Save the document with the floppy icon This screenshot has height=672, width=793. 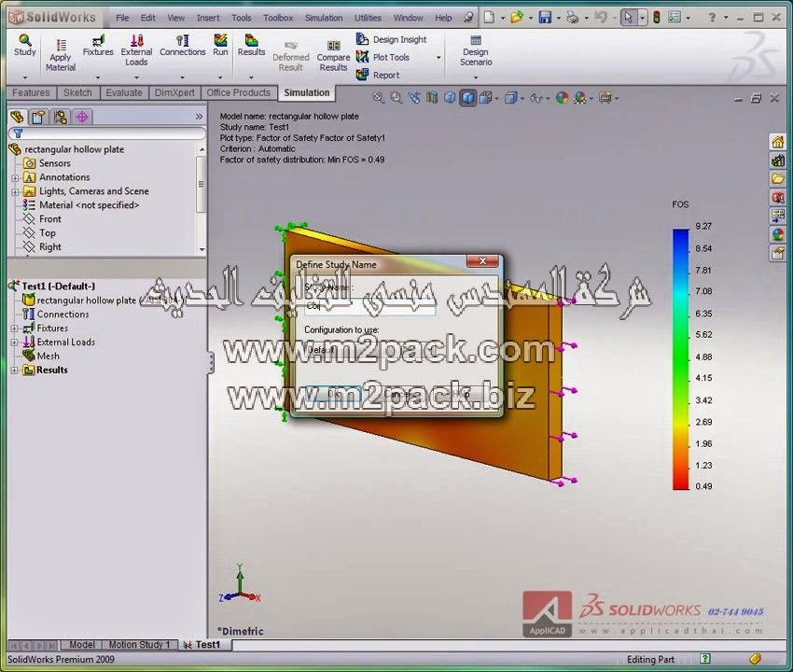pyautogui.click(x=545, y=18)
